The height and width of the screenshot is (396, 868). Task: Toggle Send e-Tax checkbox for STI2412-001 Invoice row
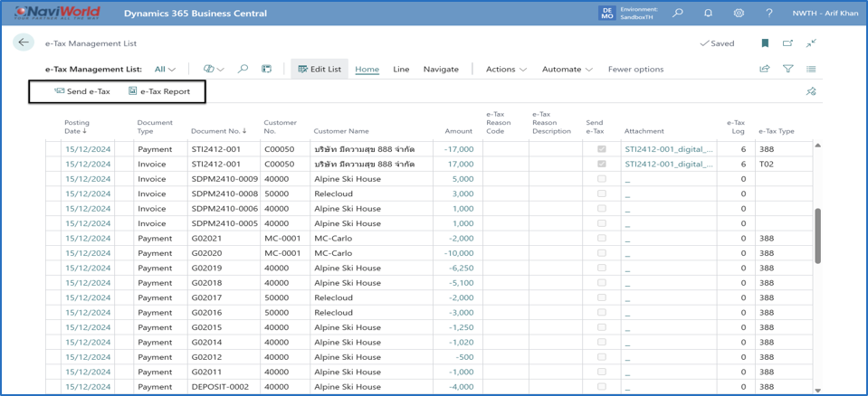601,165
